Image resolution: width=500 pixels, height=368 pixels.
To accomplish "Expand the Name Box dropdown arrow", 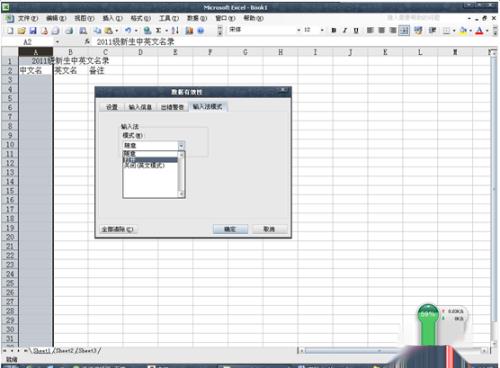I will pyautogui.click(x=57, y=42).
